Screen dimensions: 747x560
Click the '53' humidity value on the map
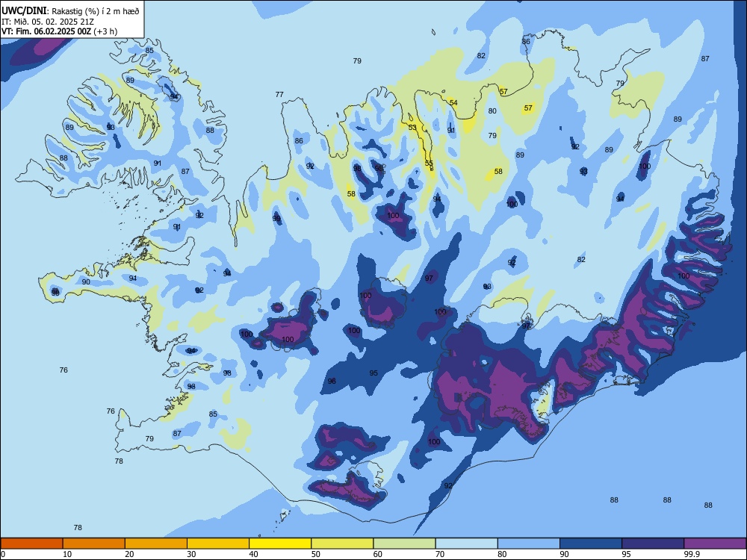412,128
